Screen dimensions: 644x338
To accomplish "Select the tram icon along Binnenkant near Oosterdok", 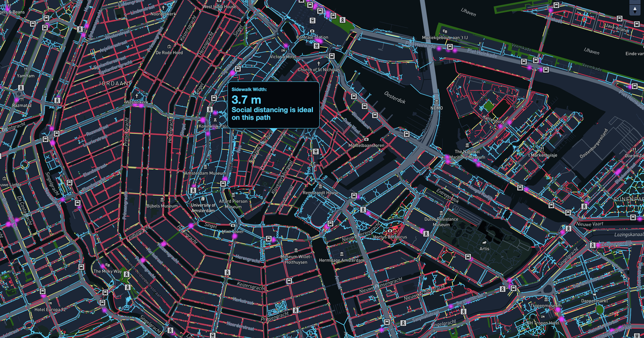I will coord(364,106).
